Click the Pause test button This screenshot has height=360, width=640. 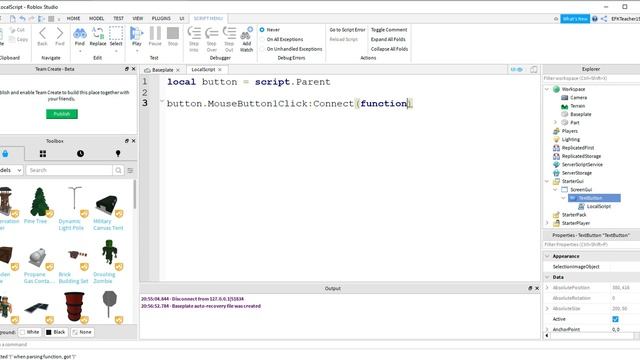point(155,33)
